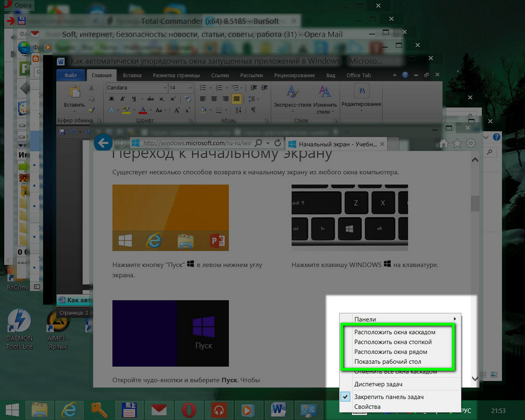Toggle underline "Ч" formatting in Word
Screen dimensions: 525x420
(134, 99)
